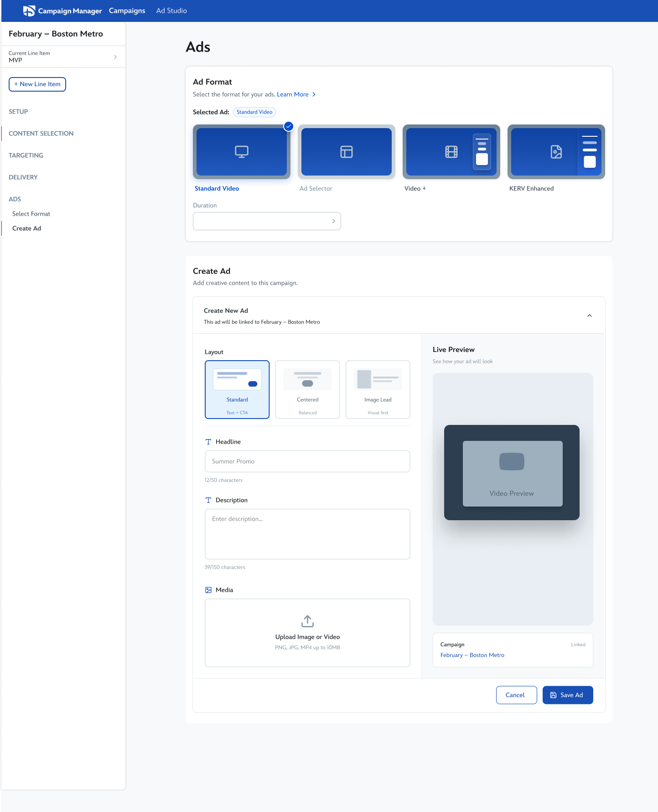This screenshot has width=658, height=812.
Task: Click the Campaign Manager logo icon
Action: (29, 11)
